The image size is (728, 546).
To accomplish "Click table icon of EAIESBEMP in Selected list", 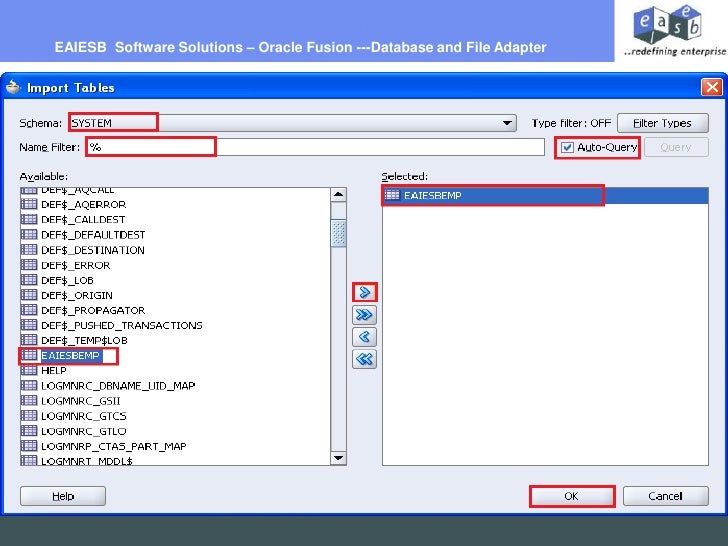I will [392, 195].
